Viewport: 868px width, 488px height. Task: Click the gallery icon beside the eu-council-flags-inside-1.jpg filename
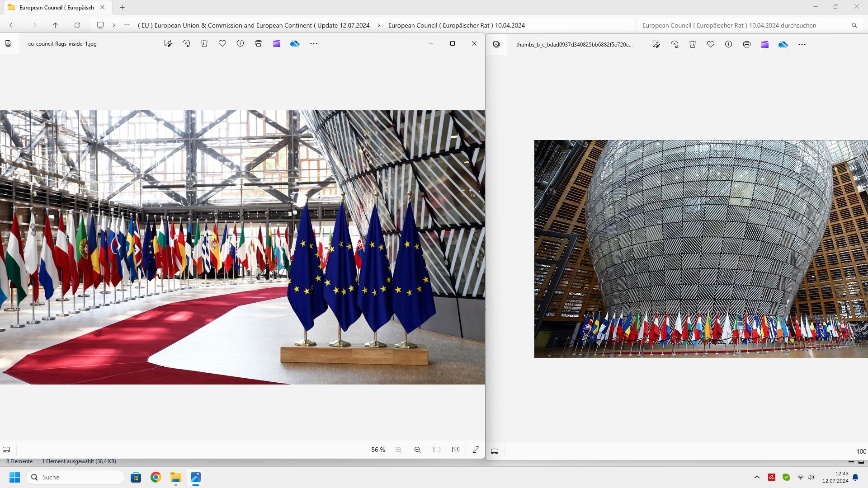click(8, 43)
